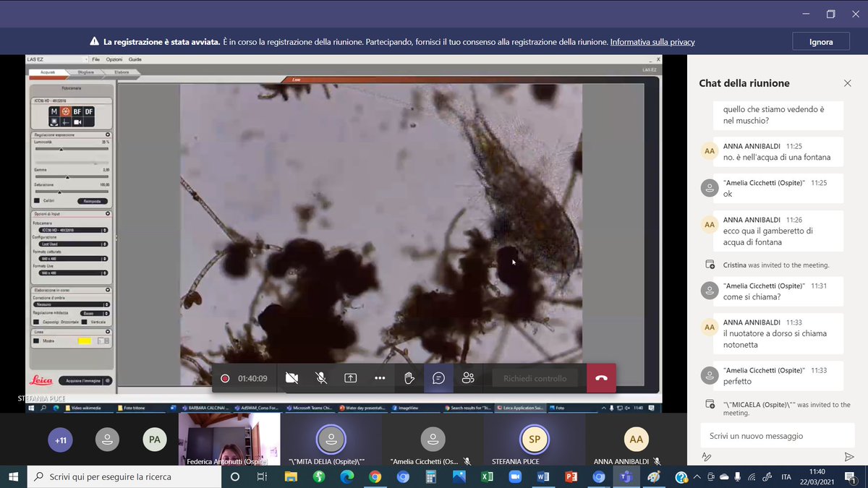Viewport: 868px width, 488px height.
Task: Open the Configurazione Last Used dropdown
Action: (x=72, y=244)
